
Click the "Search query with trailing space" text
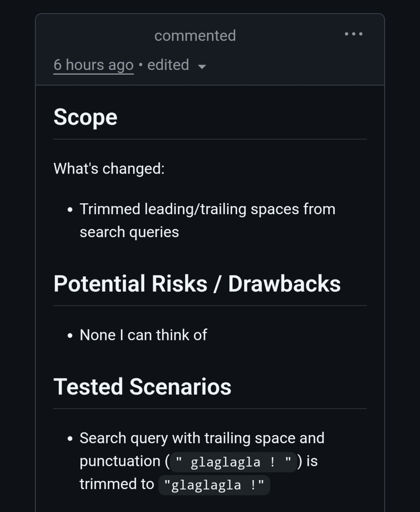click(x=202, y=438)
